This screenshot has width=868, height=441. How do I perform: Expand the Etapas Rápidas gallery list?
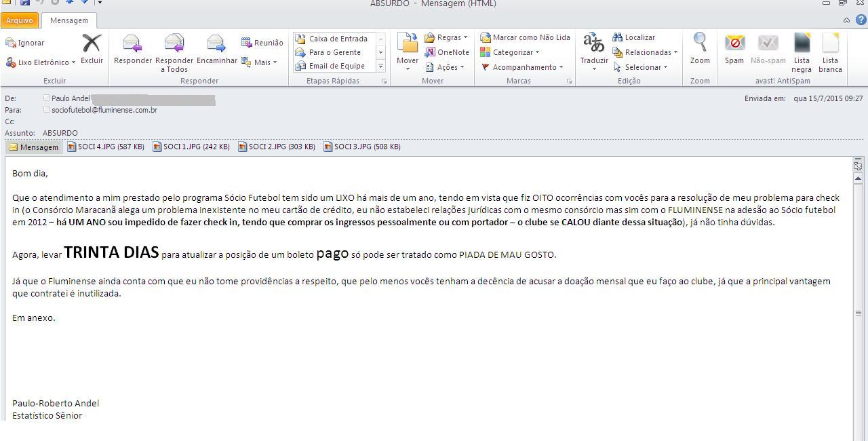pos(380,66)
